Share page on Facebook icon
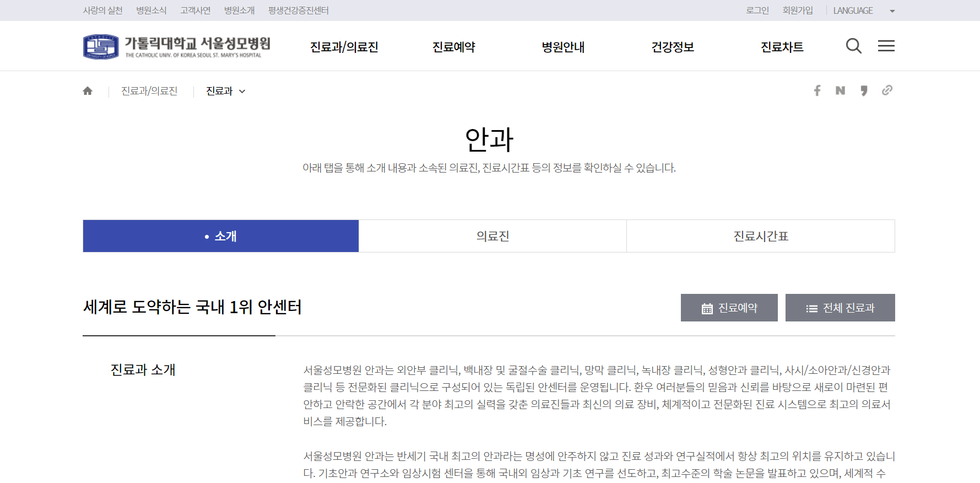 coord(817,90)
